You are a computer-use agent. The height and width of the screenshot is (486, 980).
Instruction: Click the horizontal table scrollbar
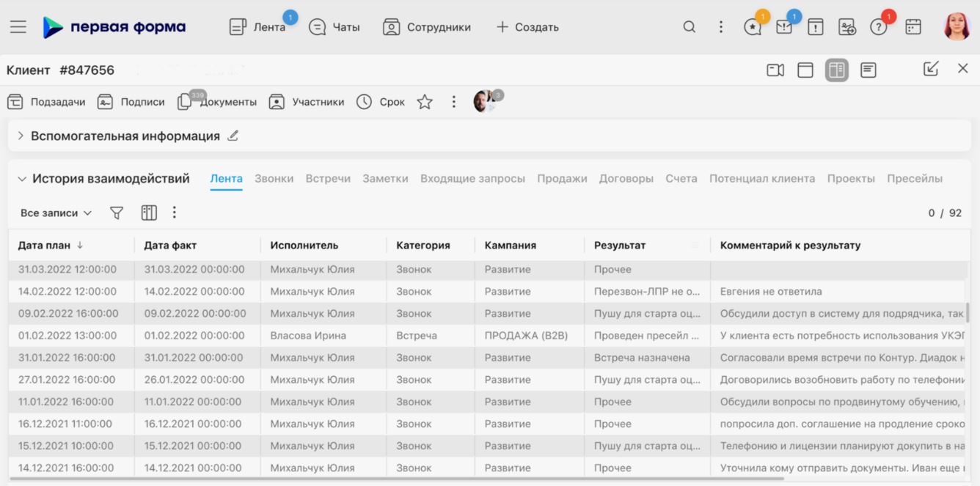point(397,479)
